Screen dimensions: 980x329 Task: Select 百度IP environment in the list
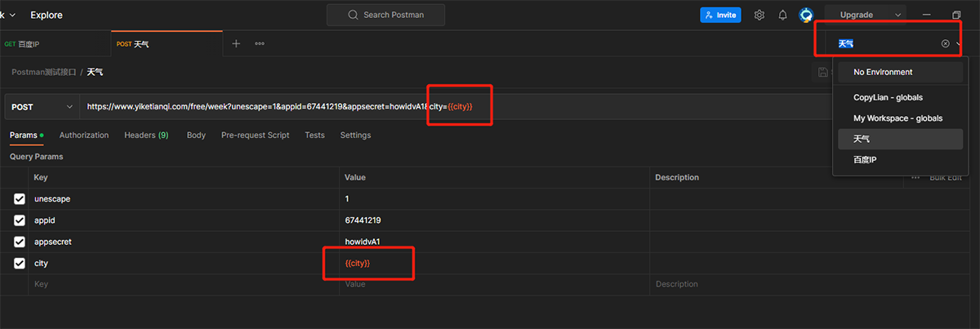click(x=901, y=160)
